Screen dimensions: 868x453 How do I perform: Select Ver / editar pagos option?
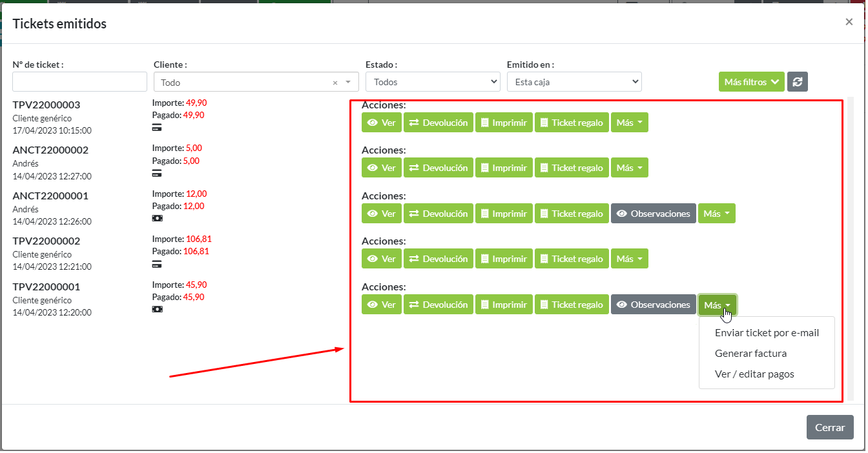point(754,374)
